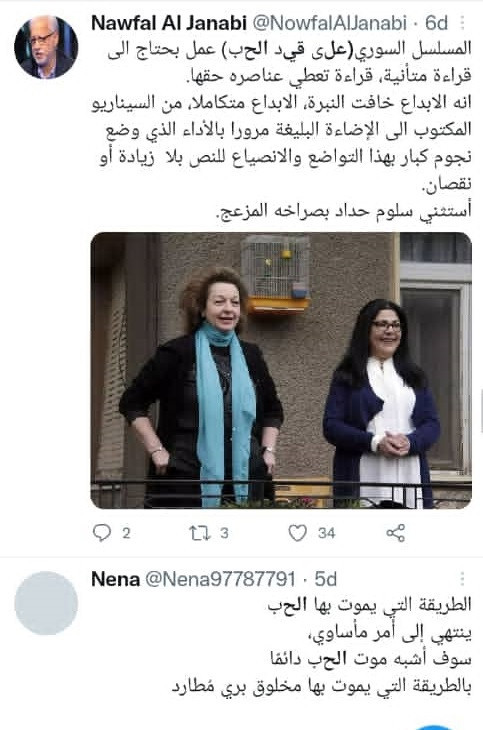The height and width of the screenshot is (730, 483).
Task: Like the tweet with the heart icon
Action: (298, 533)
